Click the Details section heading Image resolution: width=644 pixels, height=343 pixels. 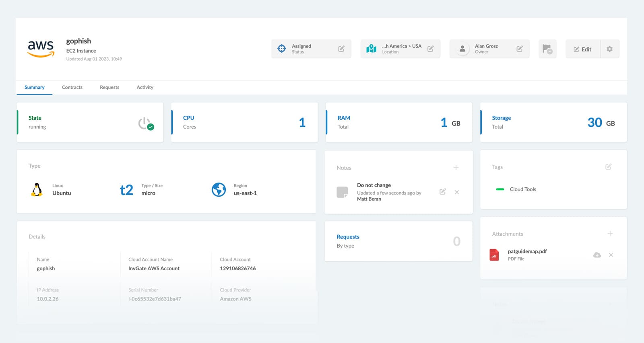[37, 236]
